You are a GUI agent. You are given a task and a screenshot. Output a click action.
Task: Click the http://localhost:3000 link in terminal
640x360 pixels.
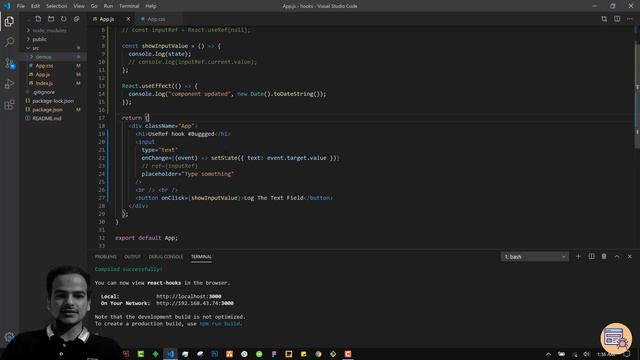189,297
